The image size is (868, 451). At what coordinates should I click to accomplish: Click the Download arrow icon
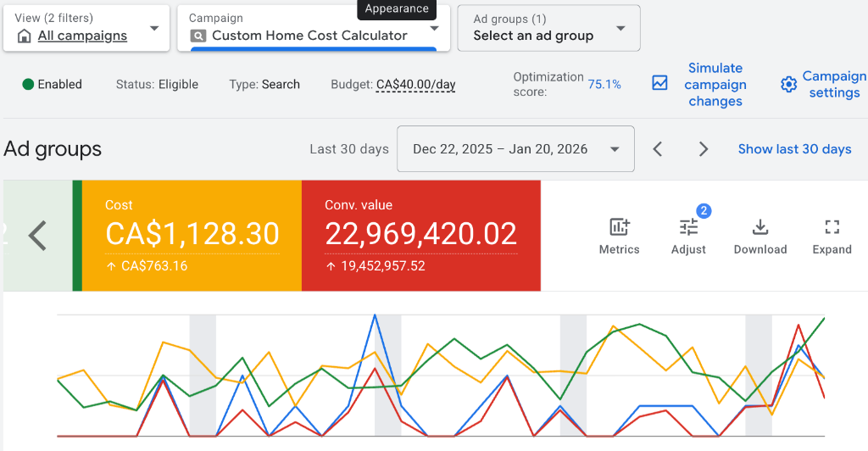(760, 227)
